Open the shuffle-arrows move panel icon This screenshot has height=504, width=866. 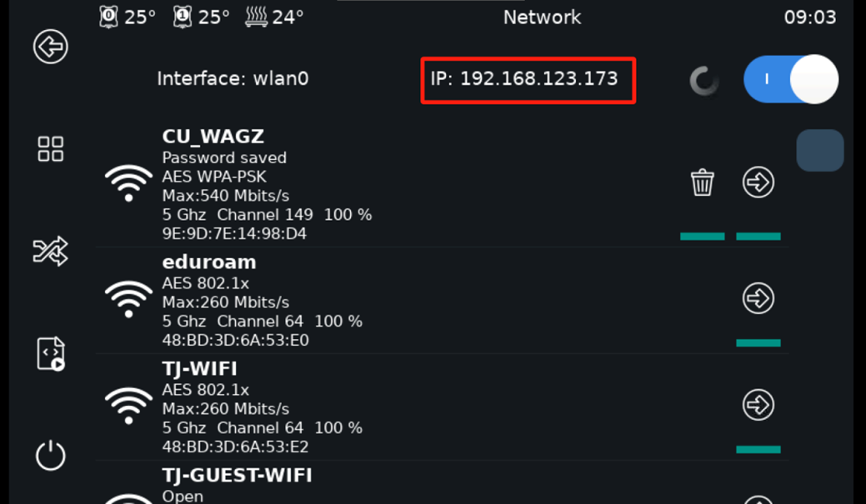(x=50, y=251)
